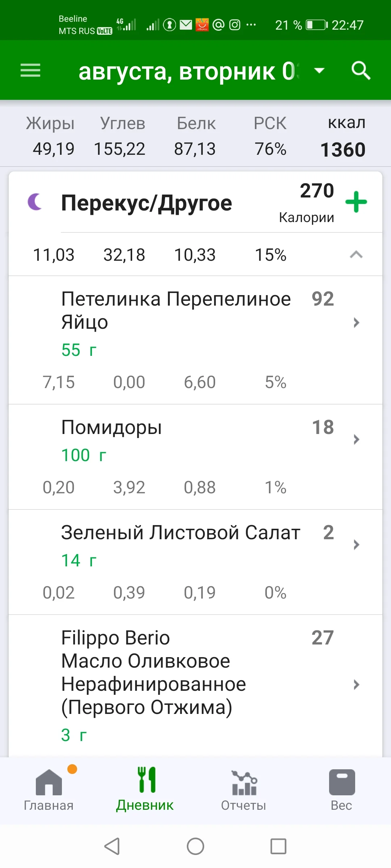Viewport: 391px width, 868px height.
Task: Open details arrow for Петелинка Перепелиное Яйцо
Action: tap(356, 323)
